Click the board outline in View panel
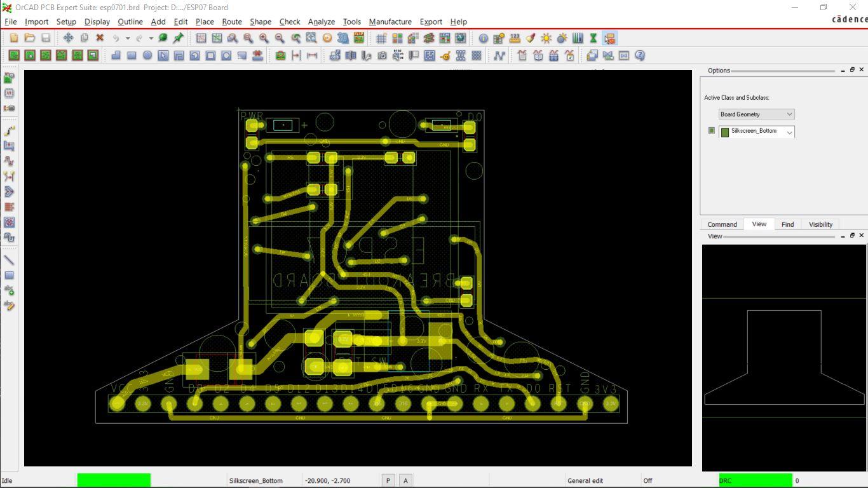Viewport: 868px width, 488px height. (x=784, y=357)
